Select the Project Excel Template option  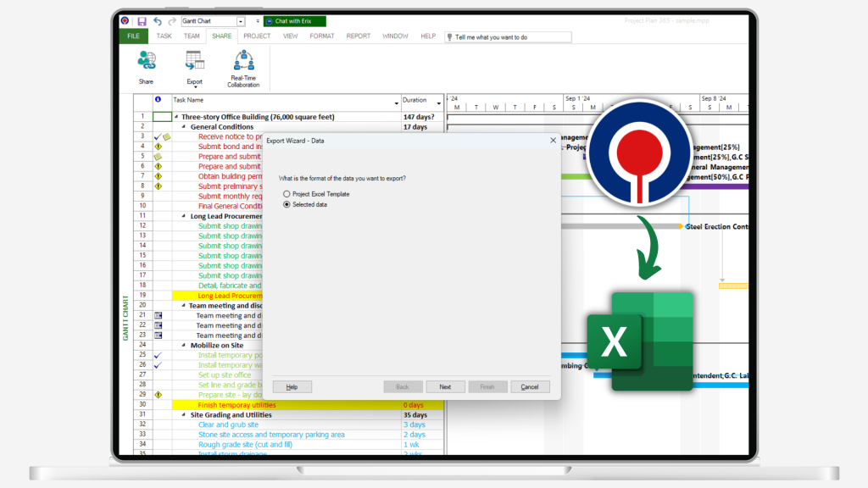tap(287, 193)
